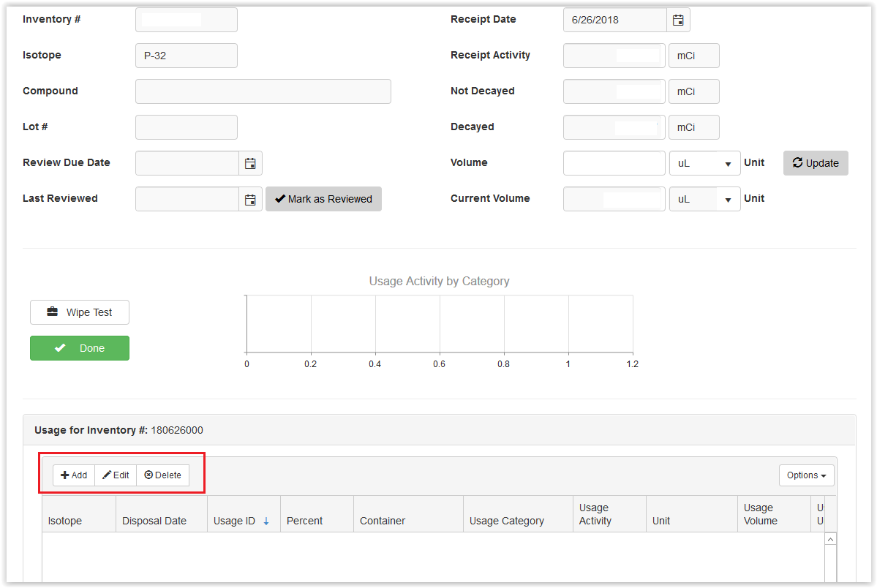
Task: Open the Review Due Date calendar icon
Action: pyautogui.click(x=250, y=163)
